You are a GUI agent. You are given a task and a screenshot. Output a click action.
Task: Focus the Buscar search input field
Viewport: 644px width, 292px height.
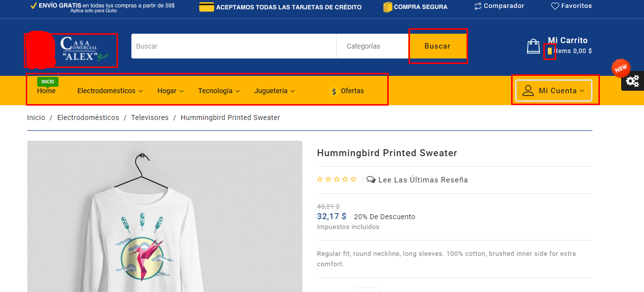click(x=234, y=46)
